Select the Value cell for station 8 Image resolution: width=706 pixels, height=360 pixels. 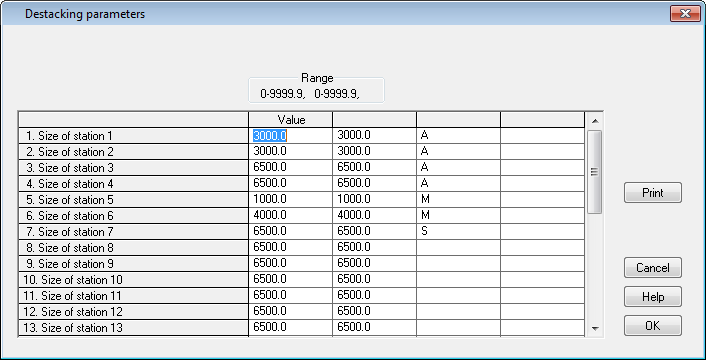[x=290, y=248]
